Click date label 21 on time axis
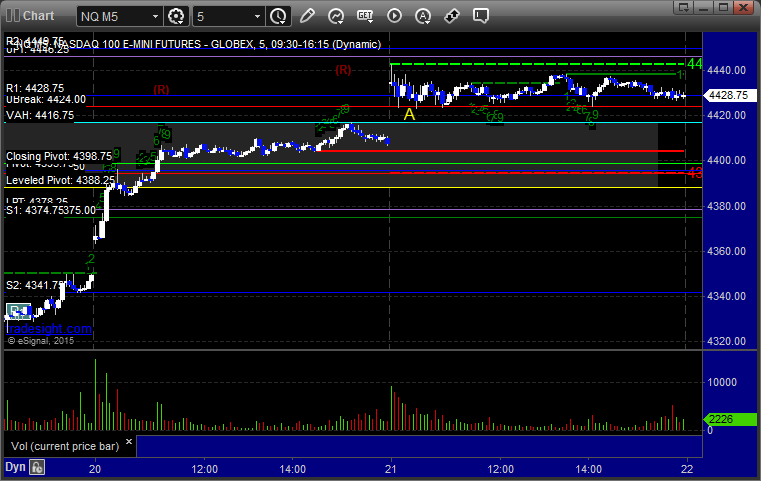761x481 pixels. pyautogui.click(x=391, y=469)
